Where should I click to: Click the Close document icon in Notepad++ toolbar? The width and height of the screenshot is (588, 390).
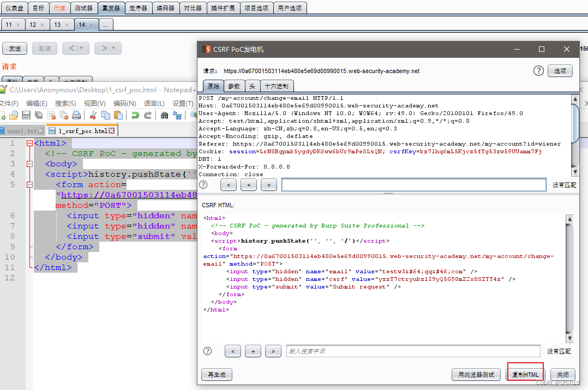[52, 115]
